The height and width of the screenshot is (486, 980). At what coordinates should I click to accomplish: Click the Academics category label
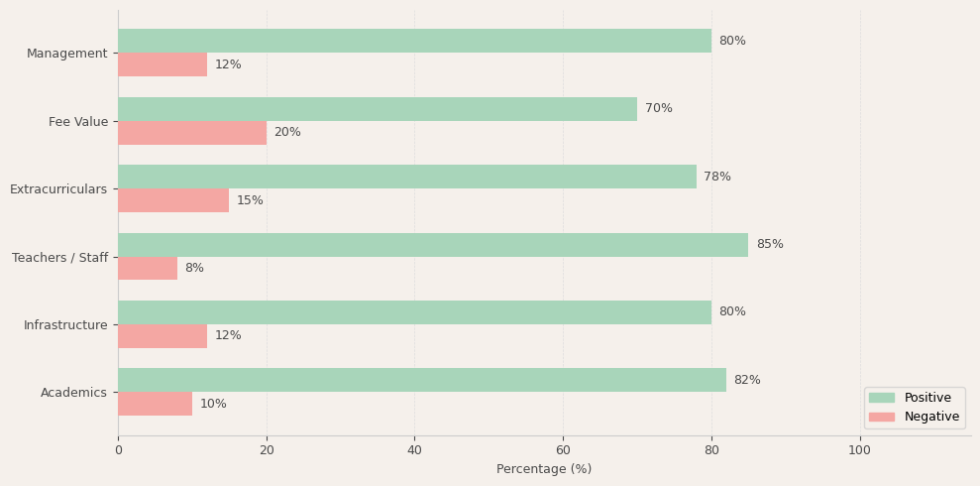[73, 393]
